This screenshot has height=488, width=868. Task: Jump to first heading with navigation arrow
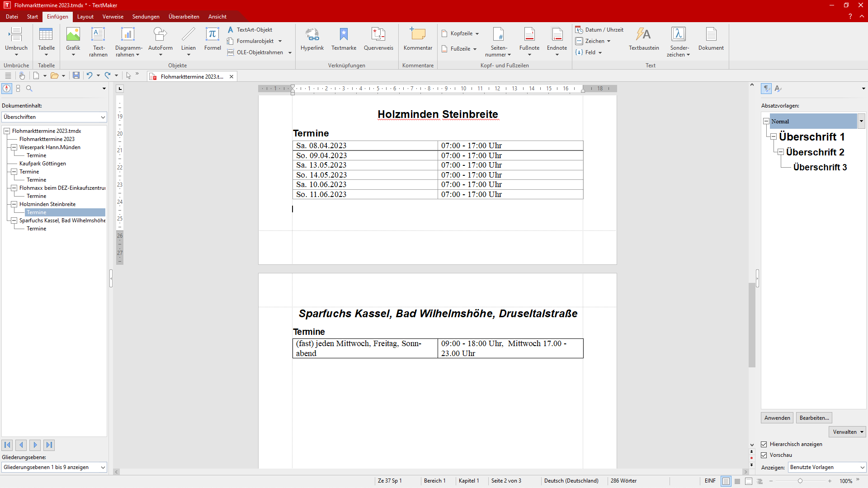tap(7, 445)
